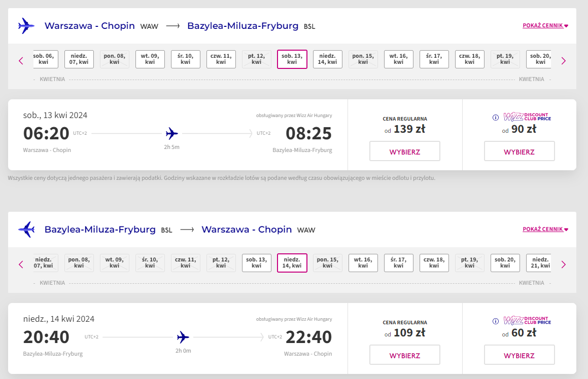The width and height of the screenshot is (588, 379).
Task: Click the outbound arrival time 08:25
Action: click(x=308, y=133)
